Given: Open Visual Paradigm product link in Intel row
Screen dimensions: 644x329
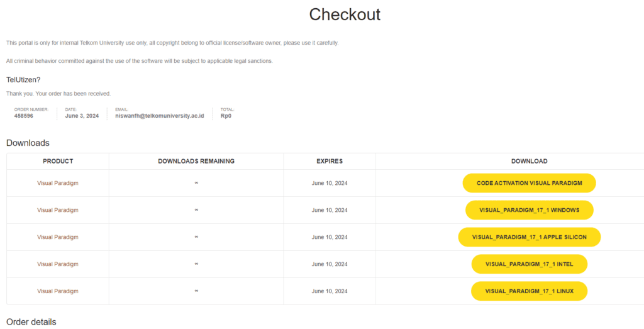Looking at the screenshot, I should click(57, 264).
